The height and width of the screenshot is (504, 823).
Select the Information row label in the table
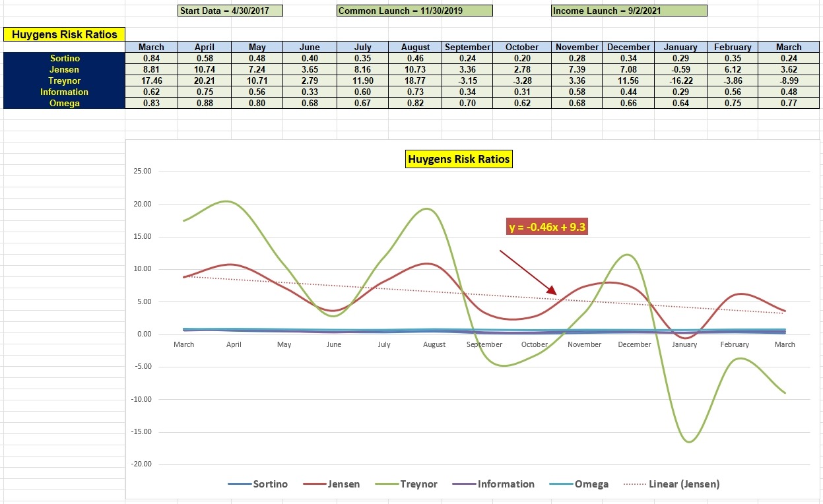tap(65, 92)
